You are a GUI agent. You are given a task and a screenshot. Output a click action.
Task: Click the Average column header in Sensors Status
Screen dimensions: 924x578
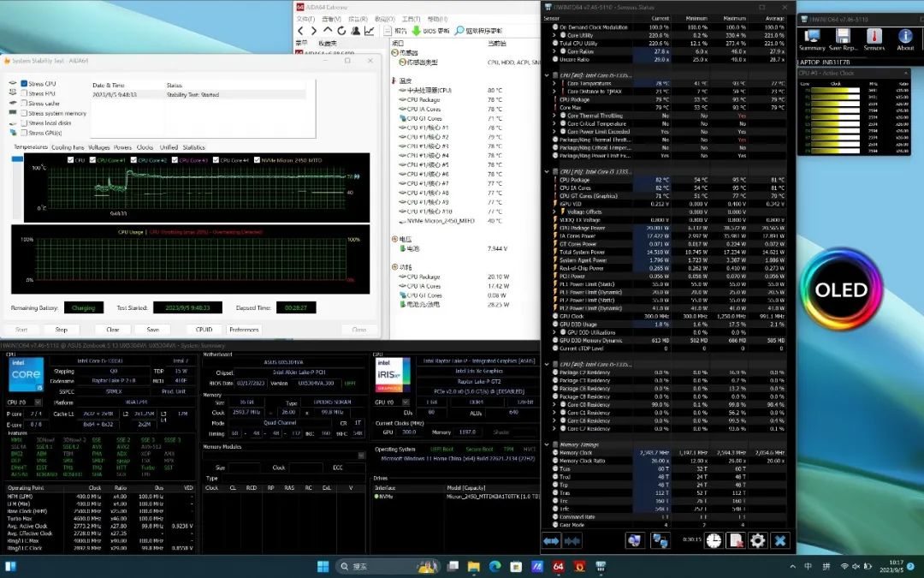coord(774,18)
